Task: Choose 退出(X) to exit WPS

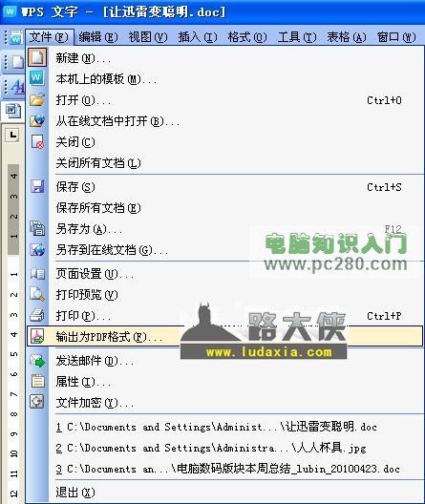Action: click(225, 493)
